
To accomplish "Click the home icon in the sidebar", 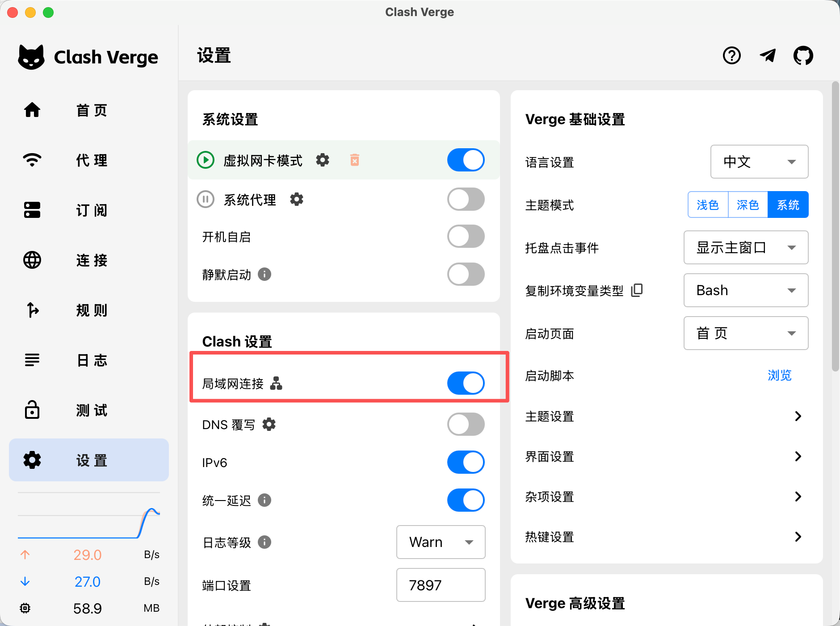I will pyautogui.click(x=32, y=110).
